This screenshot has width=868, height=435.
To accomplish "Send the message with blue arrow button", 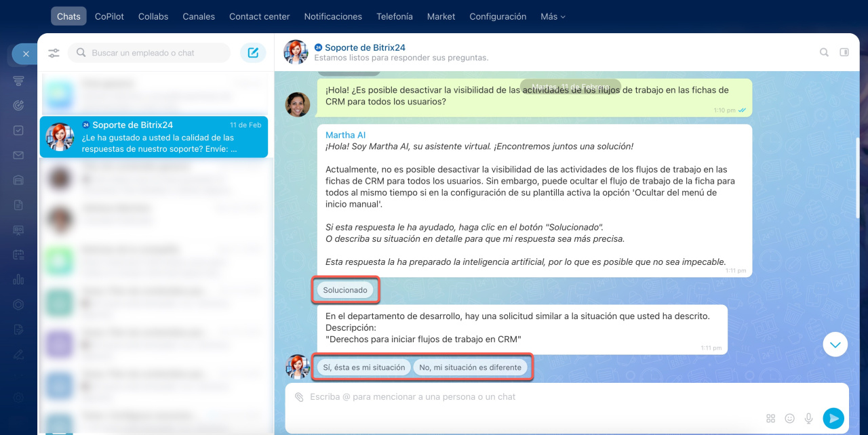I will pyautogui.click(x=833, y=418).
